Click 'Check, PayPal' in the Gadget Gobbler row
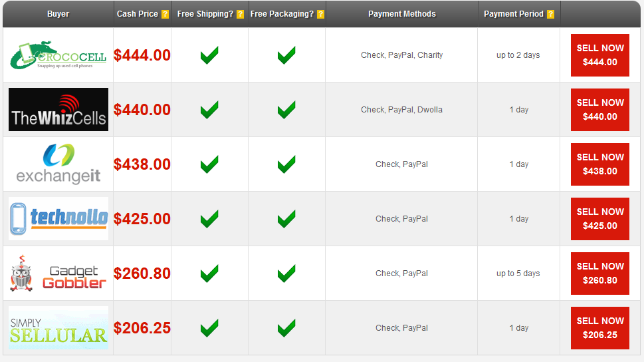 (x=401, y=273)
